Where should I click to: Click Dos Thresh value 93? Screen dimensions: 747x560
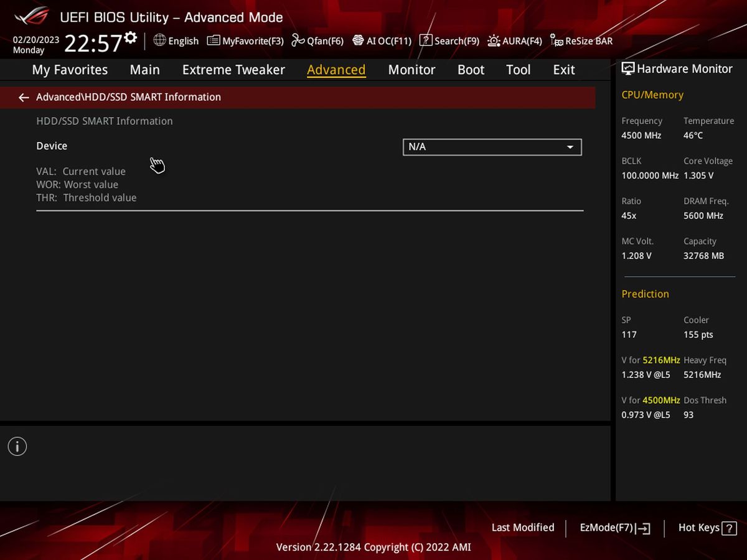click(x=688, y=414)
